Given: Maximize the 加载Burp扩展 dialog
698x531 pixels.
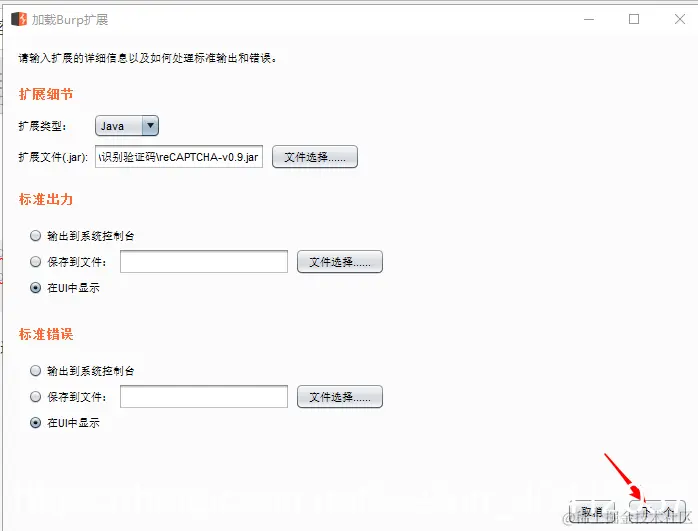Looking at the screenshot, I should [634, 19].
